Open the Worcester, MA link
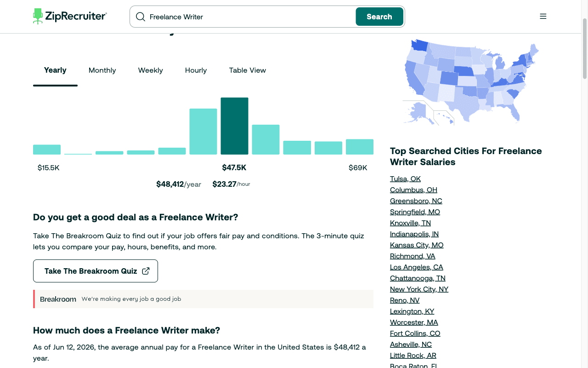Viewport: 588px width, 368px height. click(x=414, y=322)
